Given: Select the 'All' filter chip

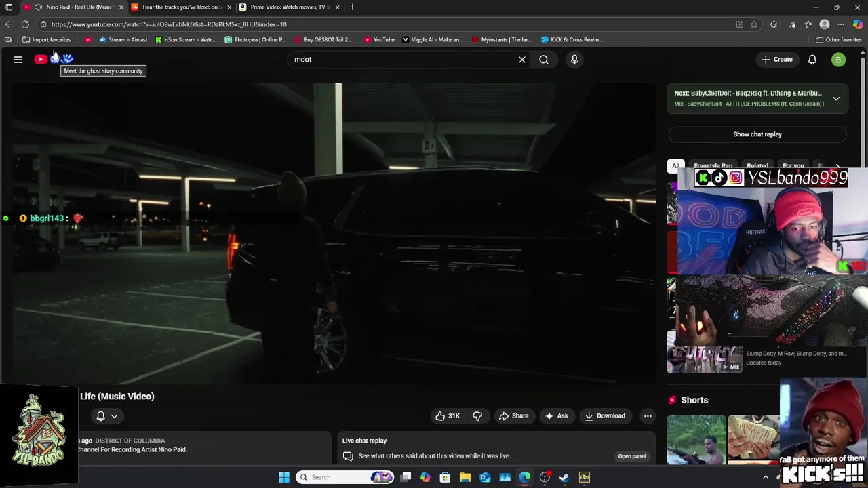Looking at the screenshot, I should click(x=675, y=165).
